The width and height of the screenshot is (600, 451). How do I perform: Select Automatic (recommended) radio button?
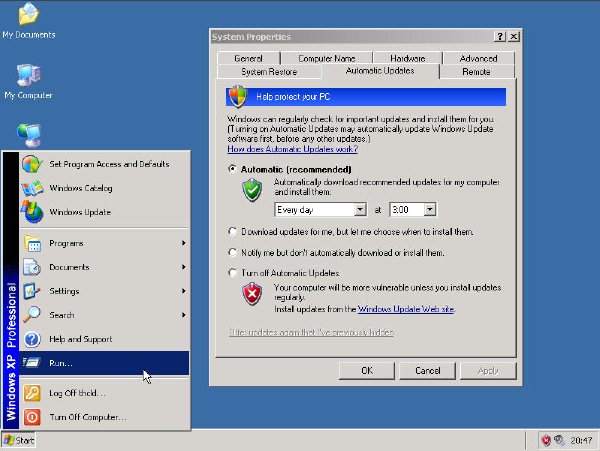[232, 169]
